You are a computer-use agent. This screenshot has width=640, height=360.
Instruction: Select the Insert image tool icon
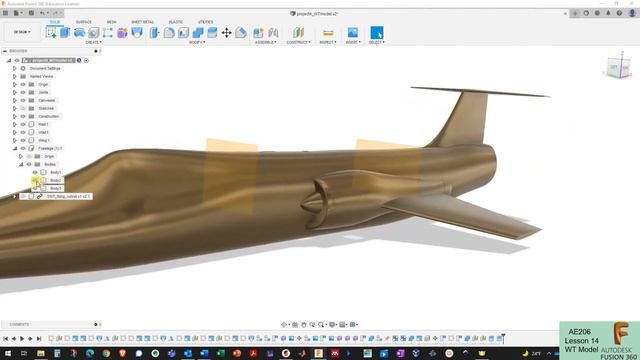[353, 32]
